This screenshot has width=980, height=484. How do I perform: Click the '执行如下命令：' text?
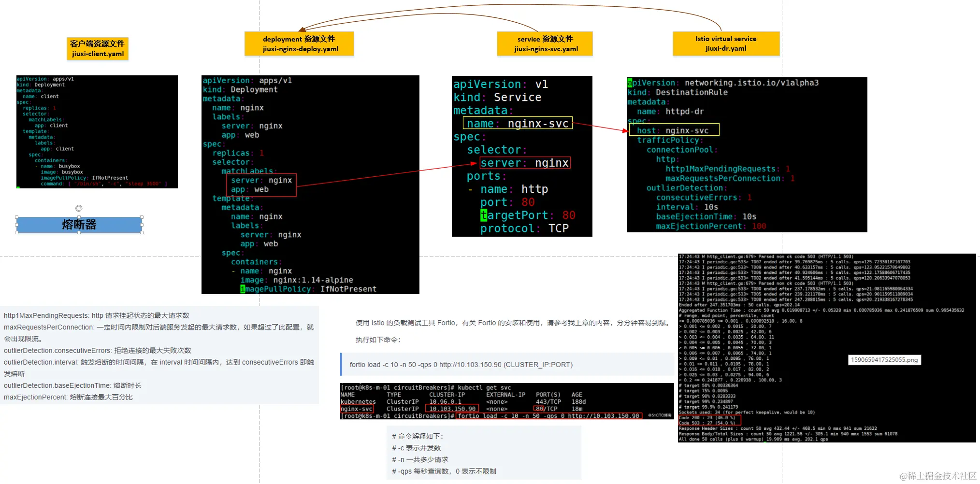point(378,340)
